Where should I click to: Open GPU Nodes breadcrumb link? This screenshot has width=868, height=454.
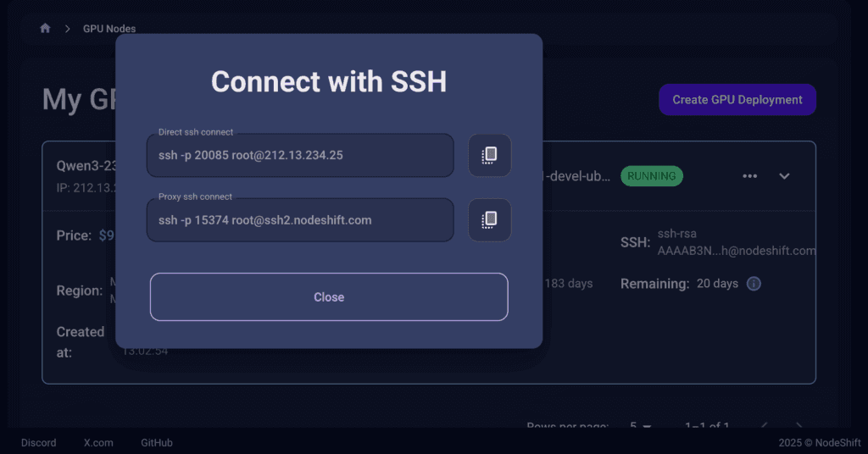tap(109, 29)
